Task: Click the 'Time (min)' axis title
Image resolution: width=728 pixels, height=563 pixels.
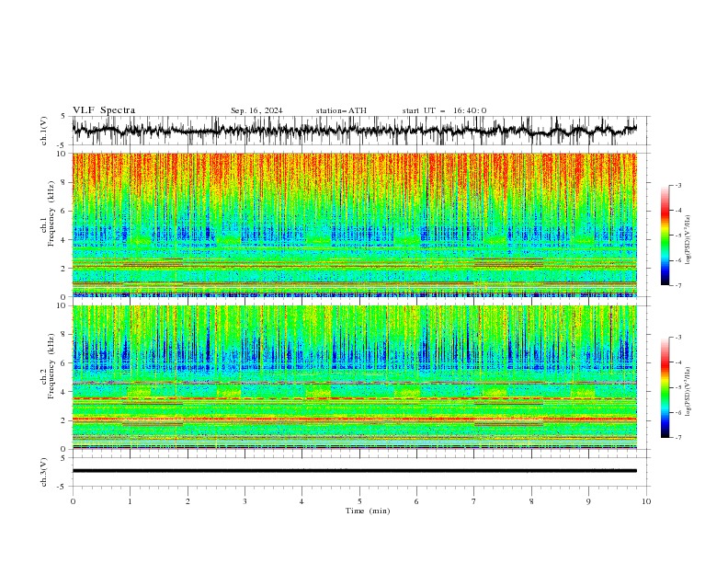Action: [368, 511]
